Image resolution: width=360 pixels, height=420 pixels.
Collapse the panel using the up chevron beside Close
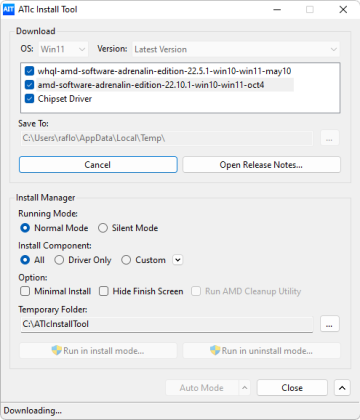click(x=342, y=388)
